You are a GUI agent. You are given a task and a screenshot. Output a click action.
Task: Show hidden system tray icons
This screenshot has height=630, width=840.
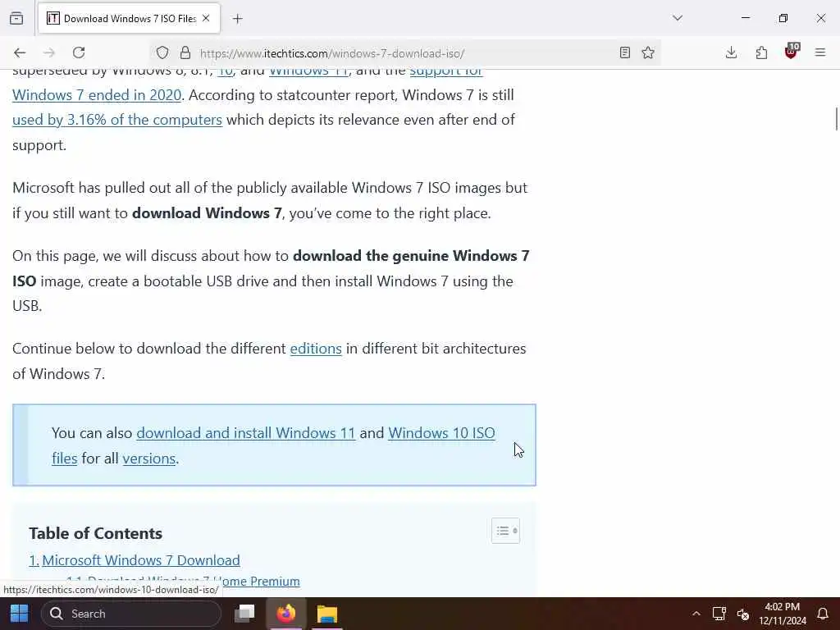click(696, 614)
